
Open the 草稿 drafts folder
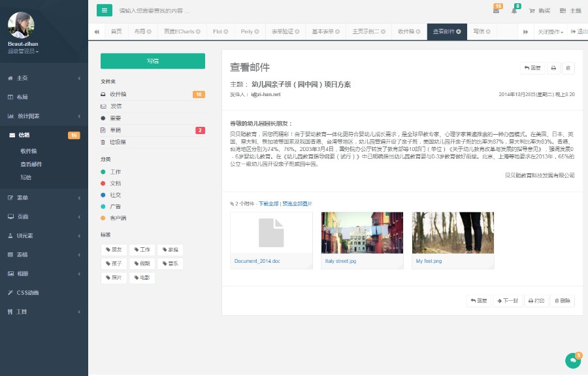[153, 130]
